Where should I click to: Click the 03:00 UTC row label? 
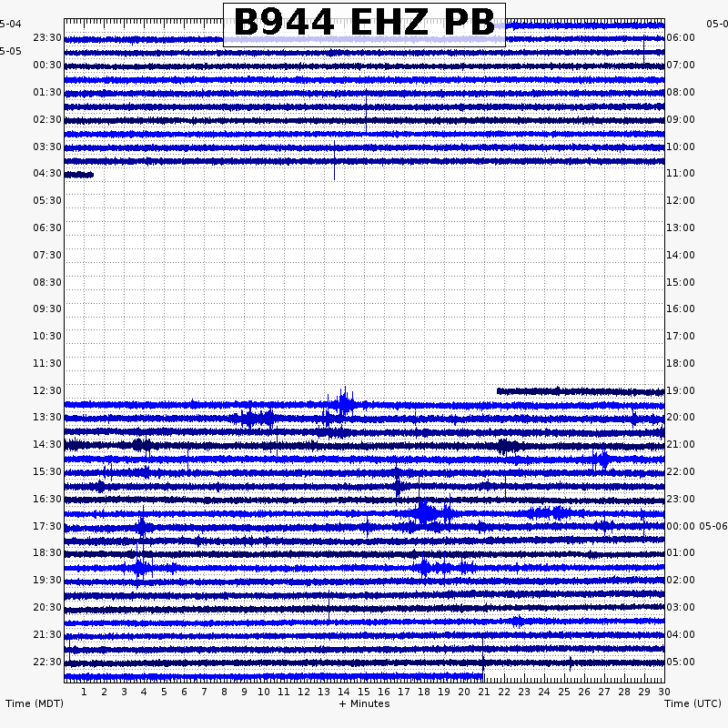click(681, 607)
